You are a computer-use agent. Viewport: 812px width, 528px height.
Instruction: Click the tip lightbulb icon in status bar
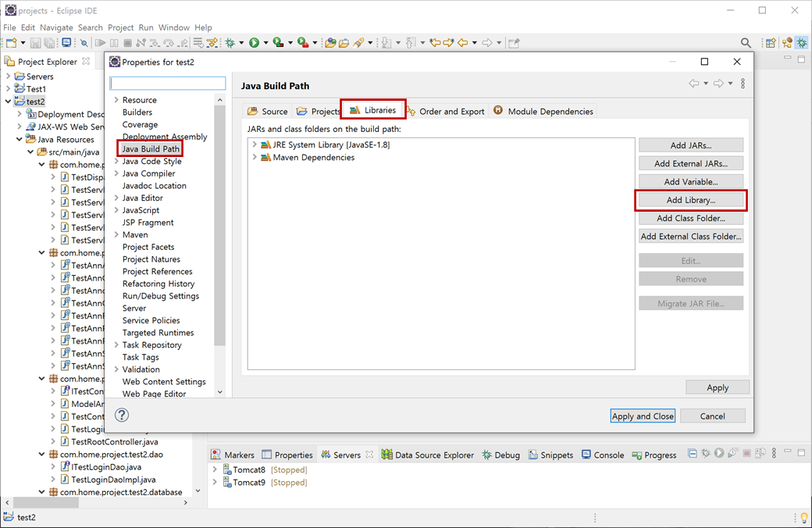[804, 517]
